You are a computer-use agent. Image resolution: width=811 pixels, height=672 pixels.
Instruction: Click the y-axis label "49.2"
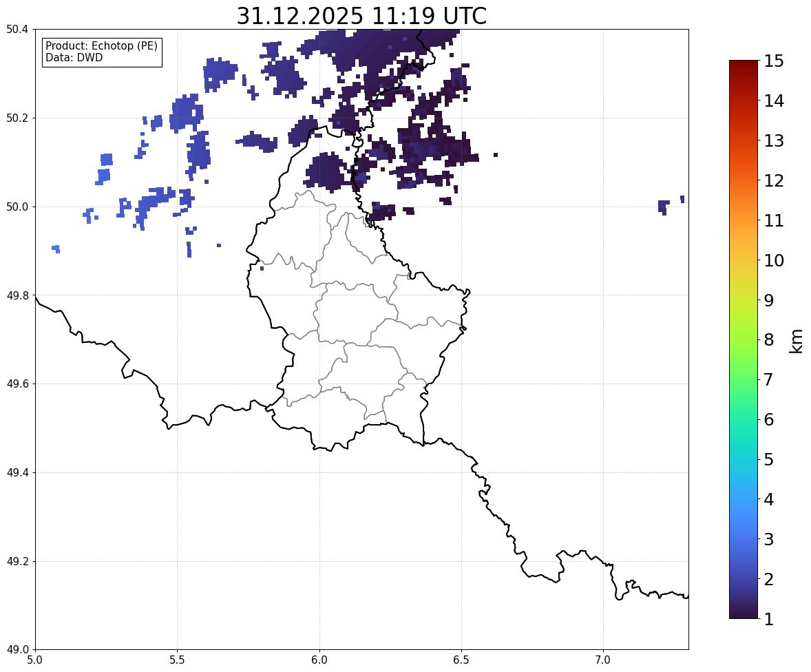17,561
